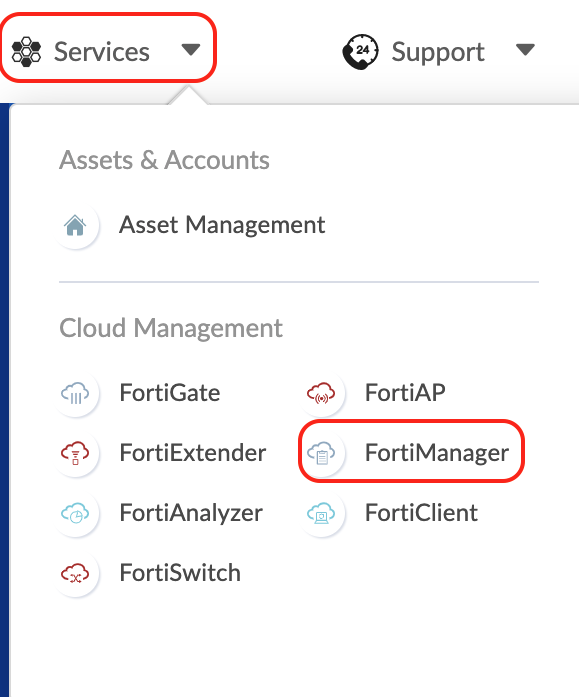Click the FortiExtender red cloud icon
The width and height of the screenshot is (579, 697).
click(x=75, y=453)
